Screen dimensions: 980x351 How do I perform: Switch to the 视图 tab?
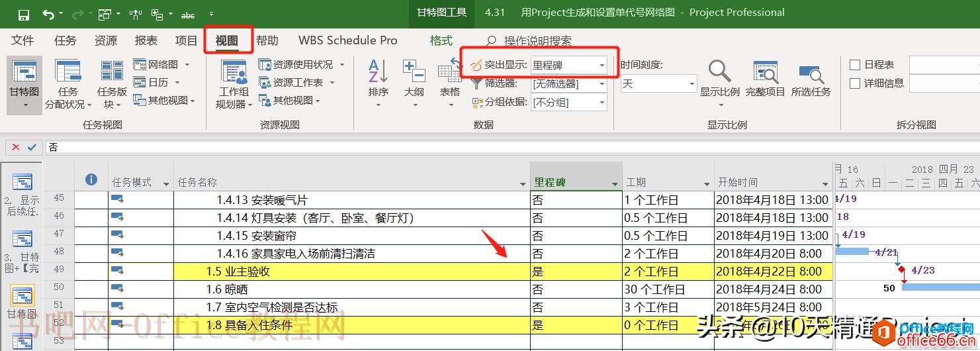click(227, 40)
